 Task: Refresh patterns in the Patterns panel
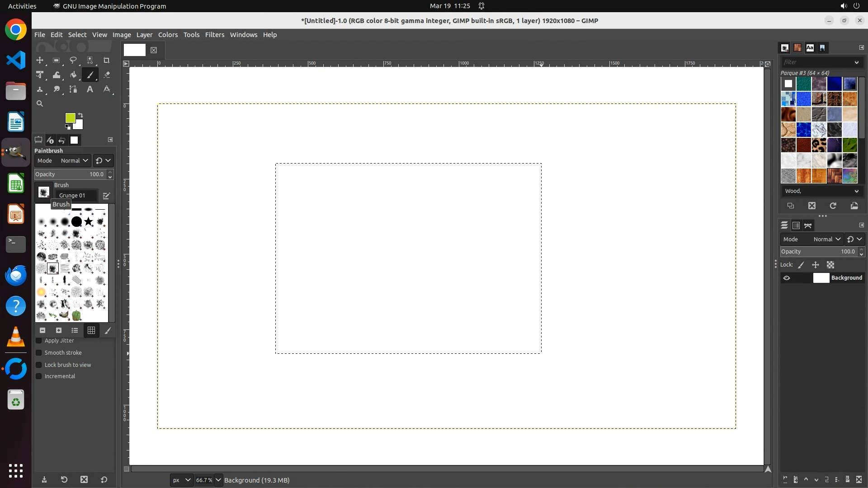tap(833, 206)
